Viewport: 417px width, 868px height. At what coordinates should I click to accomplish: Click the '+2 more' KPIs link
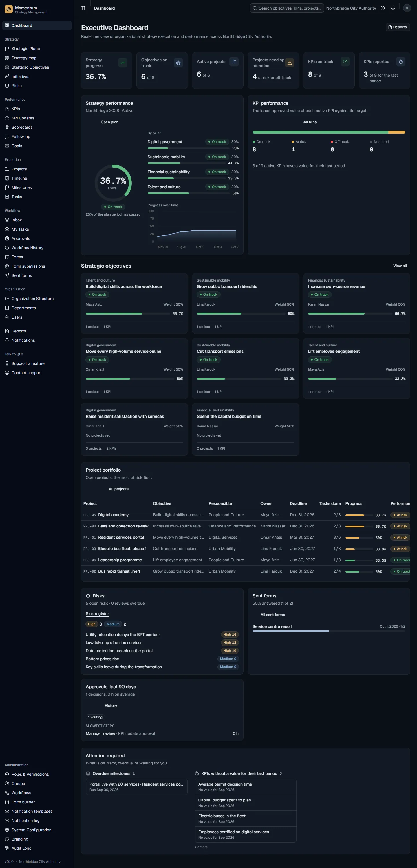[x=201, y=847]
